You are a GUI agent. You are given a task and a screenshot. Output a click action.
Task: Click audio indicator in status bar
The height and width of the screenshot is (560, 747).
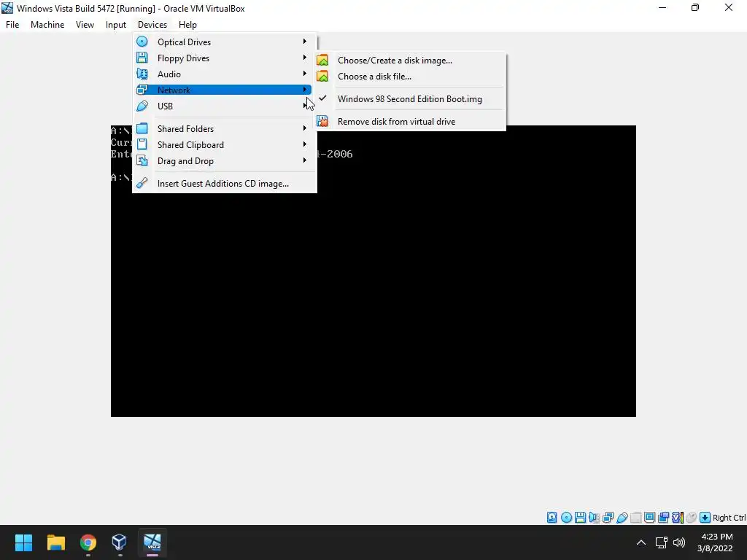click(594, 518)
